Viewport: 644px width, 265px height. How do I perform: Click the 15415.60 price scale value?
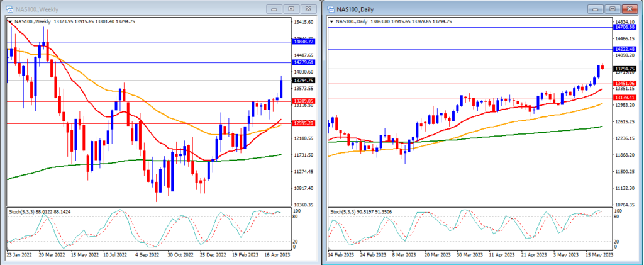tap(304, 22)
